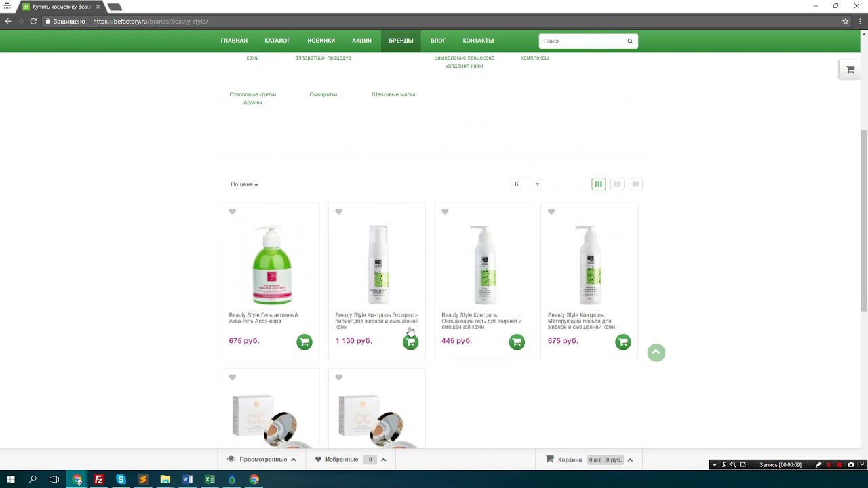Reload the befactory.ru page
The width and height of the screenshot is (868, 488).
(x=33, y=22)
